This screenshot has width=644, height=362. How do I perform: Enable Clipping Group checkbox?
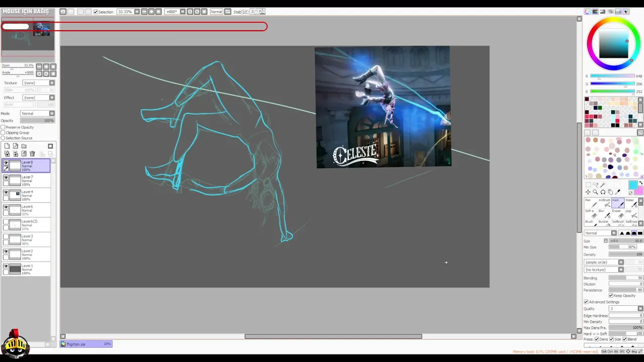3,133
